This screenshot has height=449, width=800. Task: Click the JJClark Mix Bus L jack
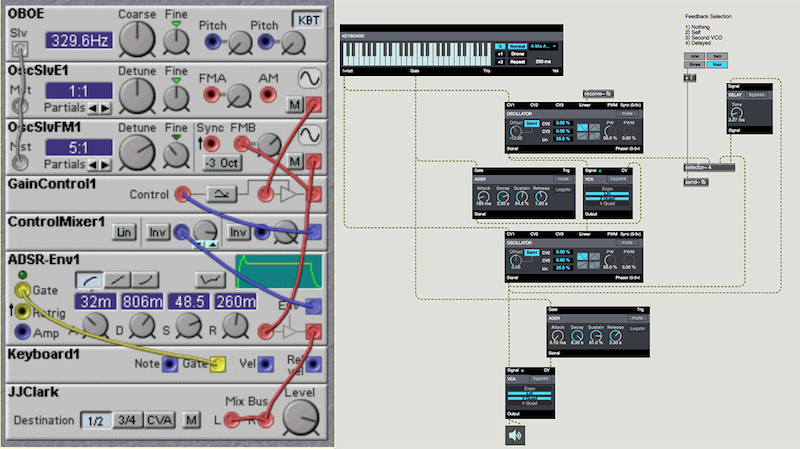(x=232, y=420)
